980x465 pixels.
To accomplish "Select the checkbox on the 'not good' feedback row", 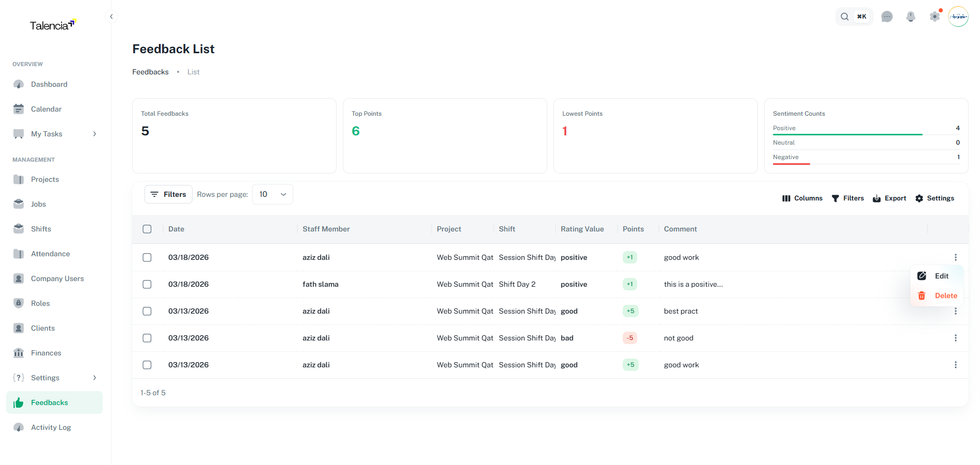I will (147, 338).
